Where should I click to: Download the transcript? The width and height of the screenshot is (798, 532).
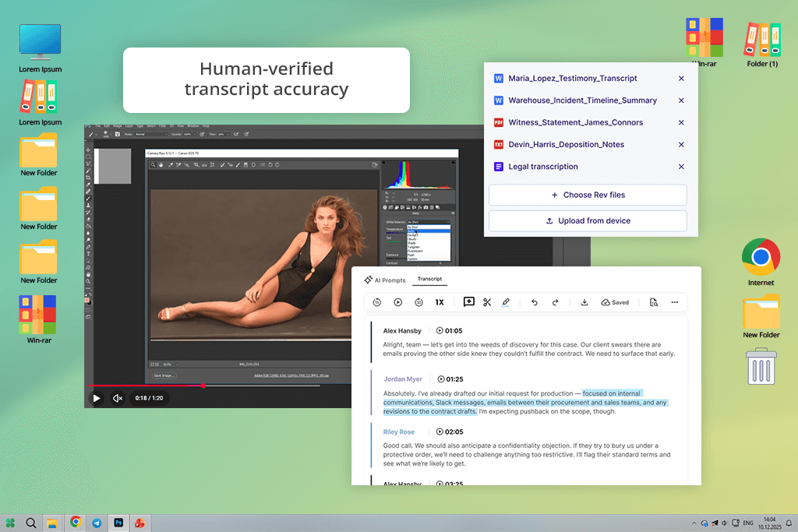point(584,302)
